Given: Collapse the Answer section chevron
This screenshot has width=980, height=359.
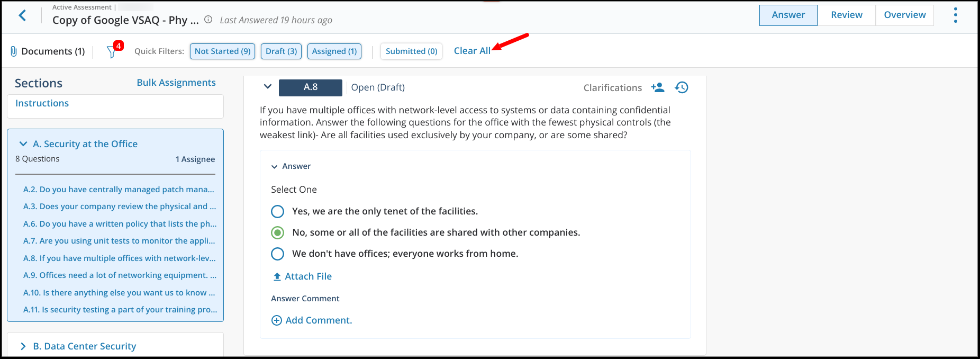Looking at the screenshot, I should (274, 166).
